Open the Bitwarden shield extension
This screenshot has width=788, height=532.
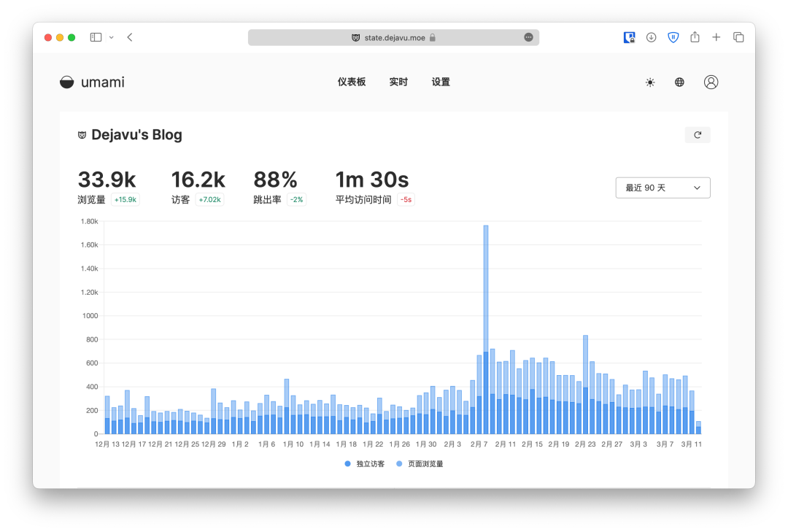(x=673, y=37)
